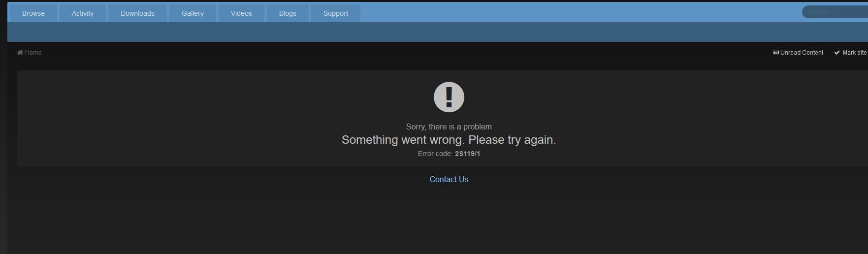Click the exclamation mark error icon
This screenshot has height=254, width=868.
(x=449, y=97)
